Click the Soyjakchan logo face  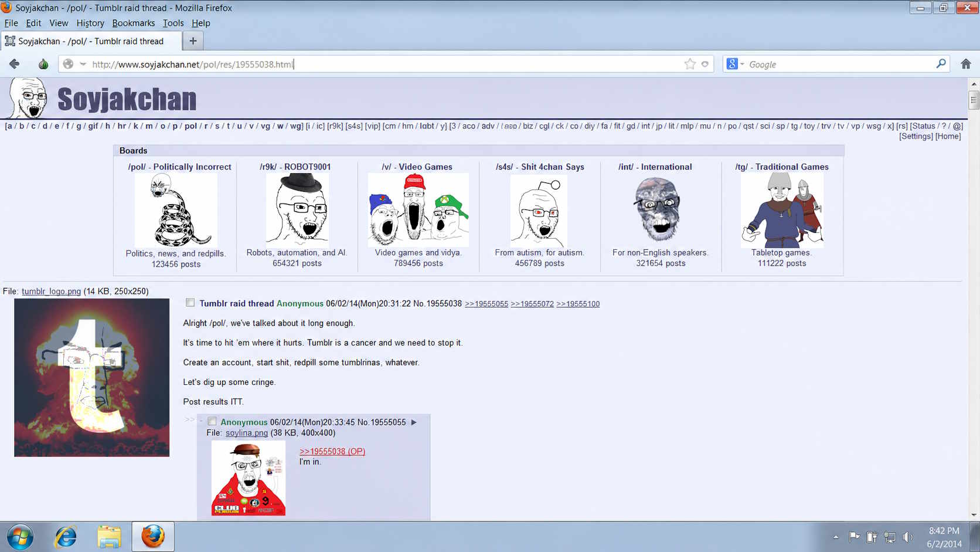pos(28,98)
